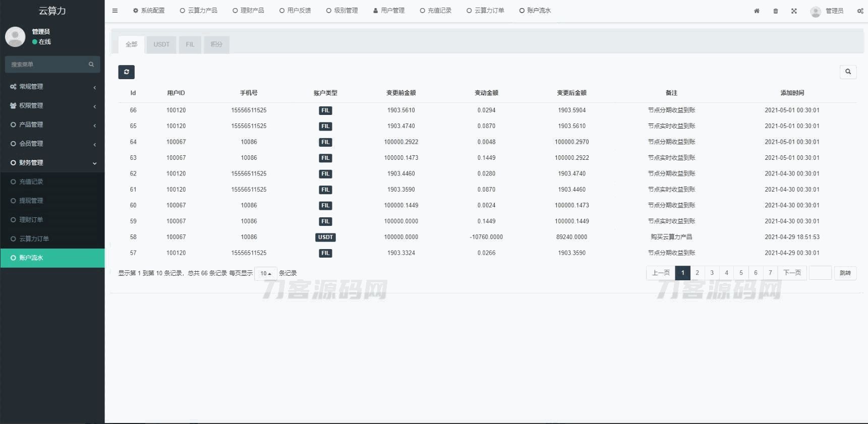The image size is (868, 424).
Task: Open the settings cogs icon top right
Action: 860,11
